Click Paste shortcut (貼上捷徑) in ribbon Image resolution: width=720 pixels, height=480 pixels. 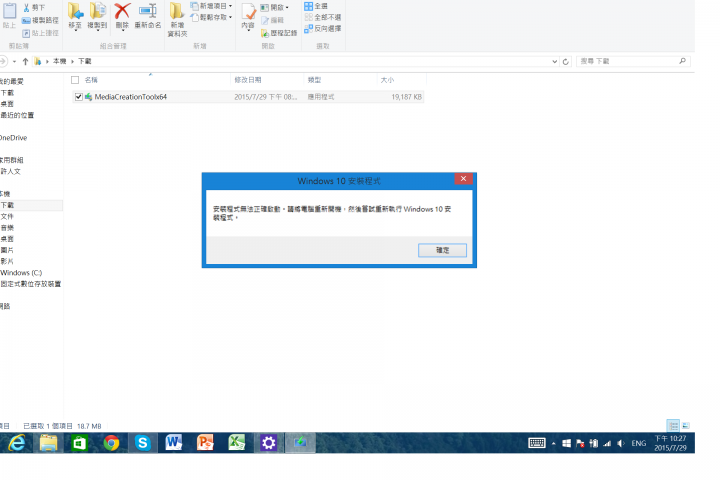tap(40, 33)
